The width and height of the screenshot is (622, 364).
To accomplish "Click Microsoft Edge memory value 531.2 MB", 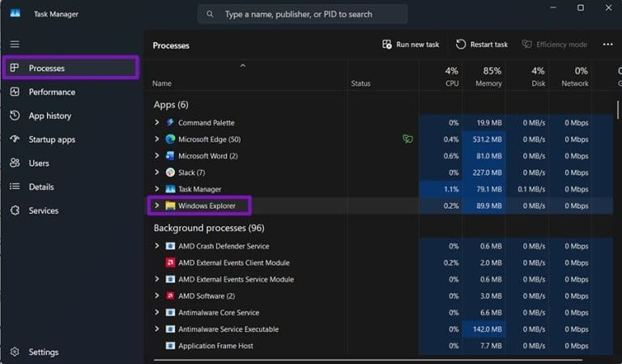I will click(487, 139).
